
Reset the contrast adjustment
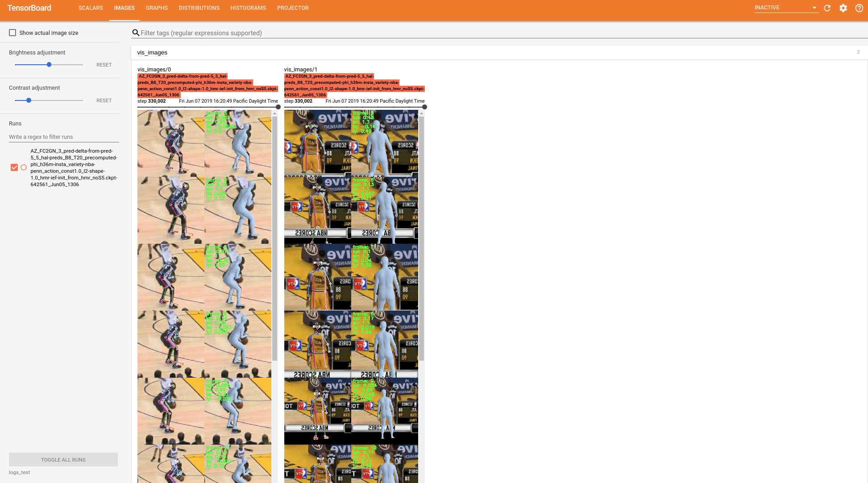(104, 100)
